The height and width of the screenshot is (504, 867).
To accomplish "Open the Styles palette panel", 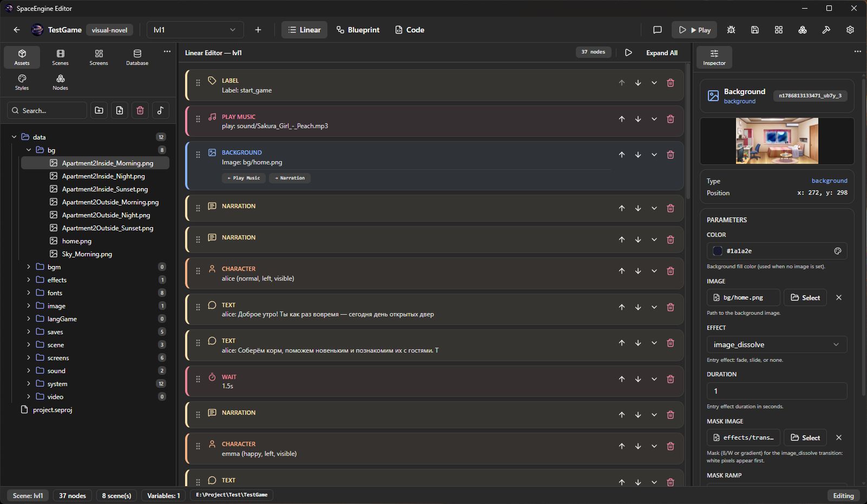I will [22, 82].
